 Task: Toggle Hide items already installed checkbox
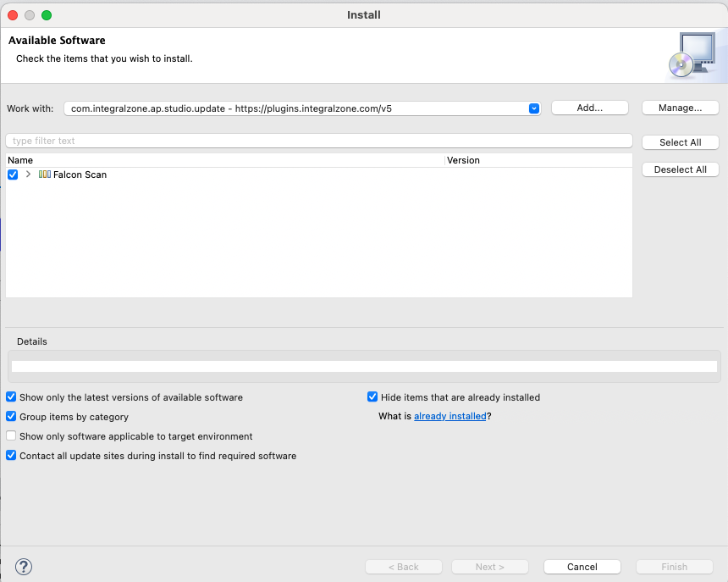click(372, 396)
